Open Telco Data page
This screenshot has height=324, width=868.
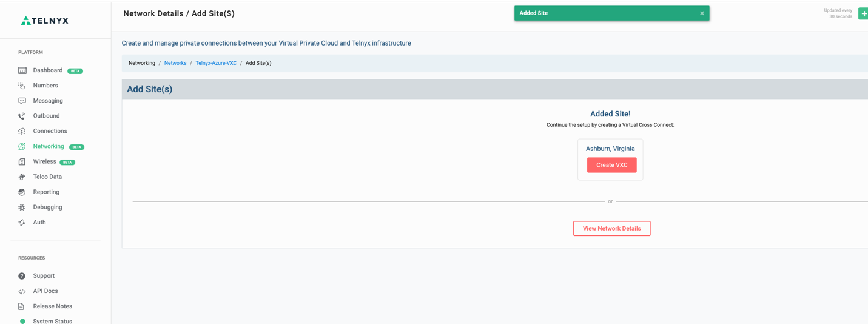click(x=47, y=177)
